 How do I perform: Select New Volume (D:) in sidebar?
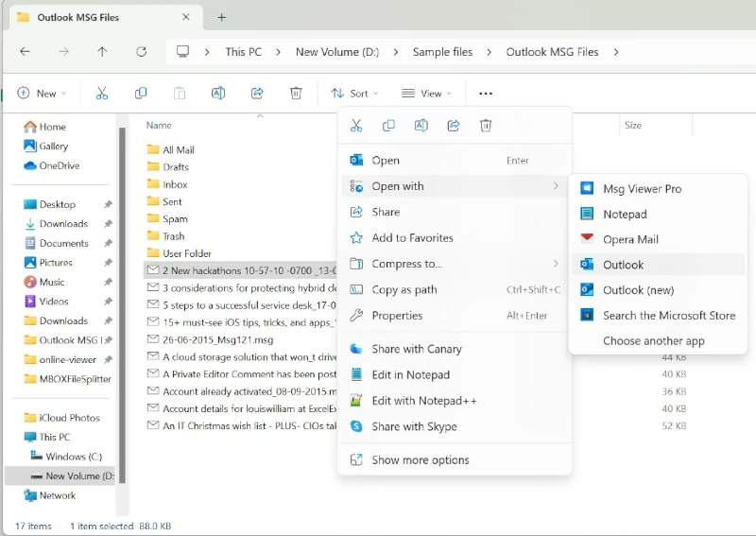click(79, 476)
